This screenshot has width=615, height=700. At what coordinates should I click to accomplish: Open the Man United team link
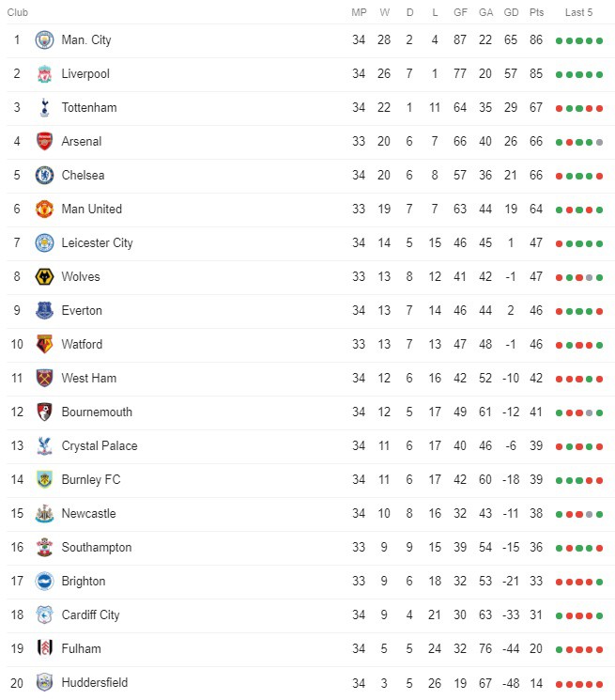(x=91, y=209)
